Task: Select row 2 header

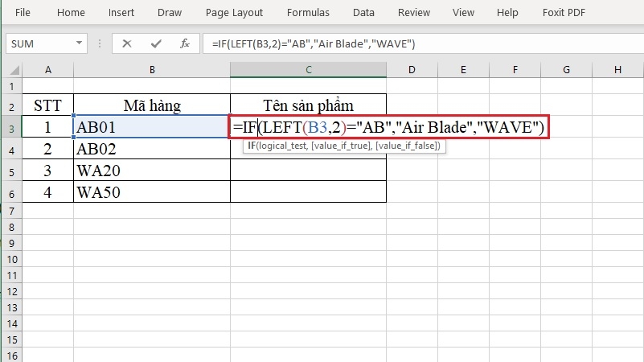Action: [x=12, y=106]
